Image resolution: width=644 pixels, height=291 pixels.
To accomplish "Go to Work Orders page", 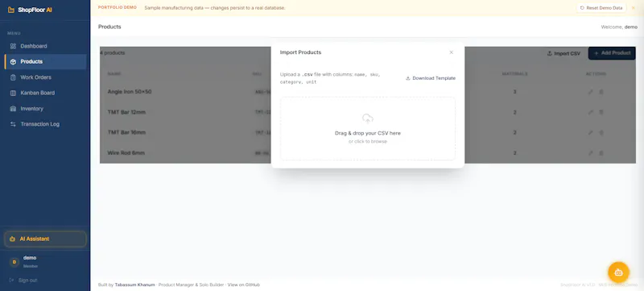I will point(45,77).
